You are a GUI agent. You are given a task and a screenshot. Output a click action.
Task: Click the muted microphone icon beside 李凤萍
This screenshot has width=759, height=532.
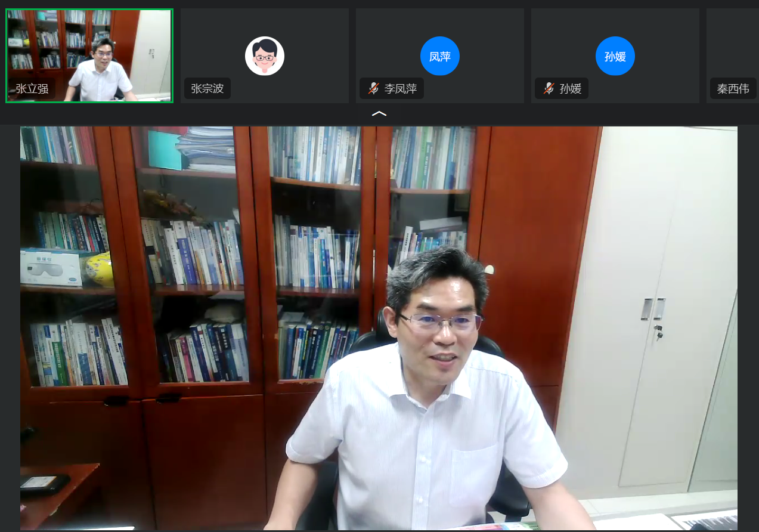[x=374, y=89]
